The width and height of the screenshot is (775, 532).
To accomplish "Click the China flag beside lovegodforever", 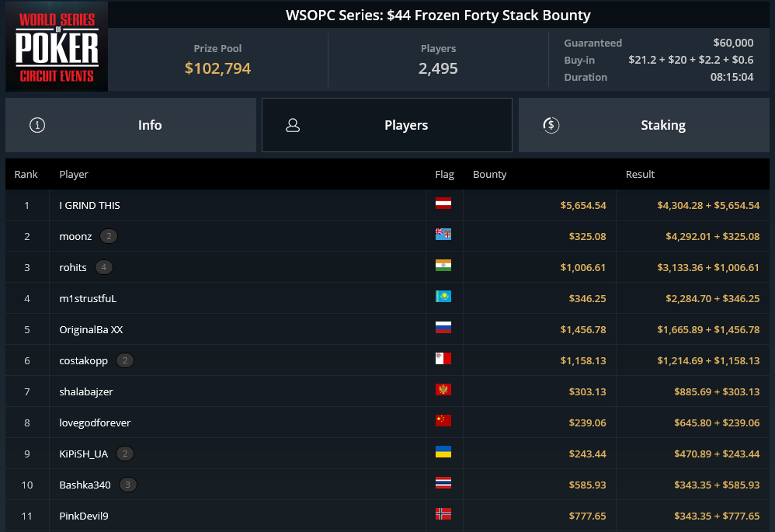I will pos(443,422).
